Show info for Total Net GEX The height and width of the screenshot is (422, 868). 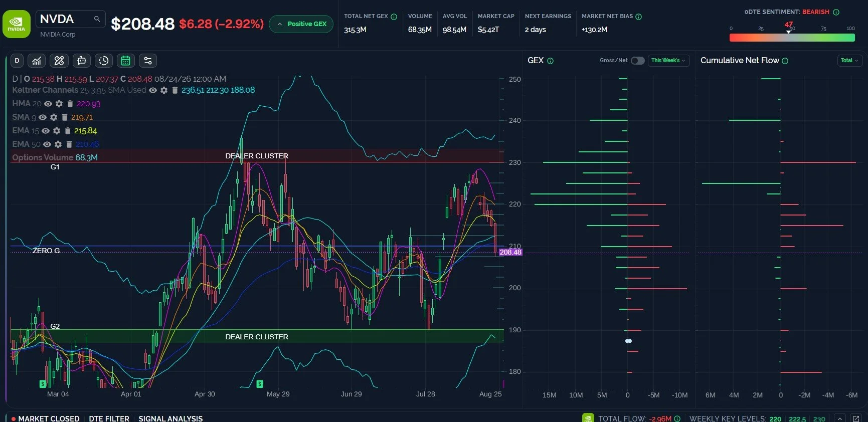click(x=394, y=17)
